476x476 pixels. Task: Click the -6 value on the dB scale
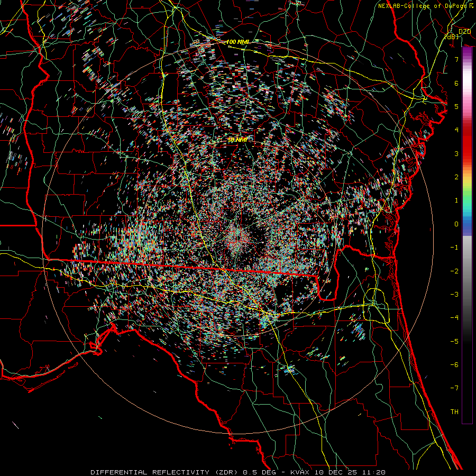(x=454, y=365)
